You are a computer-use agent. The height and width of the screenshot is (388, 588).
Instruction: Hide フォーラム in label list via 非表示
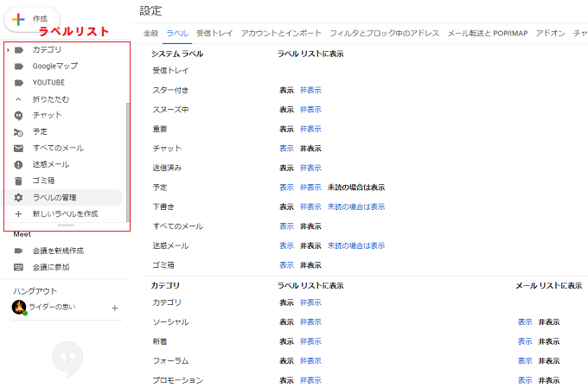click(310, 361)
